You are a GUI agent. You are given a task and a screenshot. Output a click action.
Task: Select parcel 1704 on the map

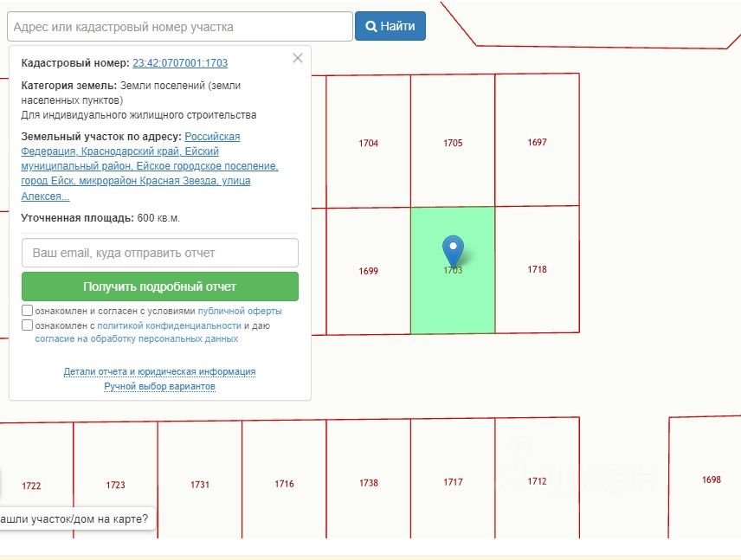(x=368, y=143)
